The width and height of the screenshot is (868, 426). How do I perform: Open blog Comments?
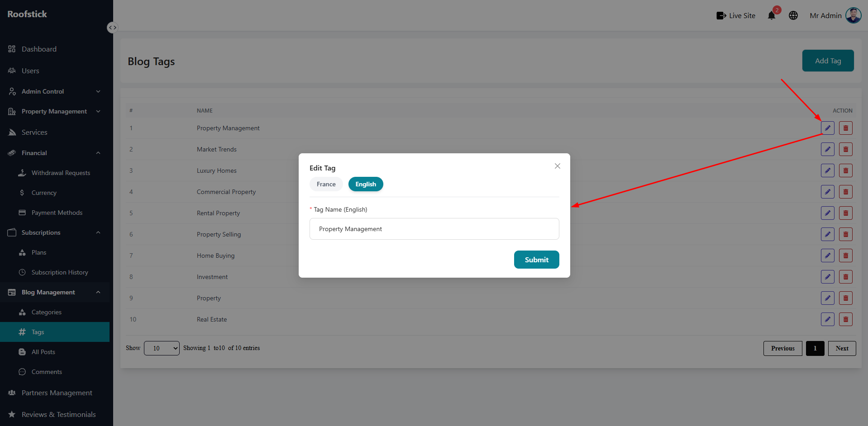coord(55,372)
